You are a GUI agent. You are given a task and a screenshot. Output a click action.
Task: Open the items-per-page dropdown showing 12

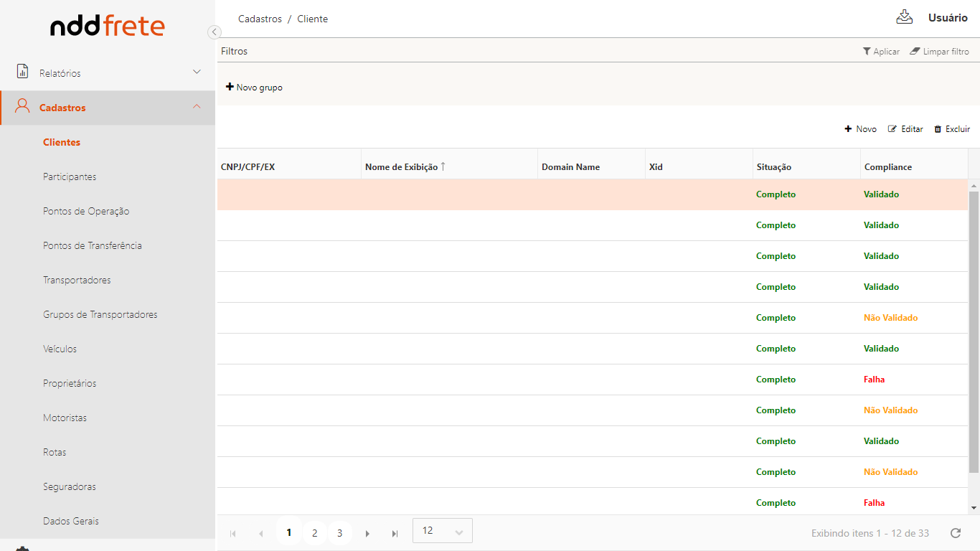point(442,531)
